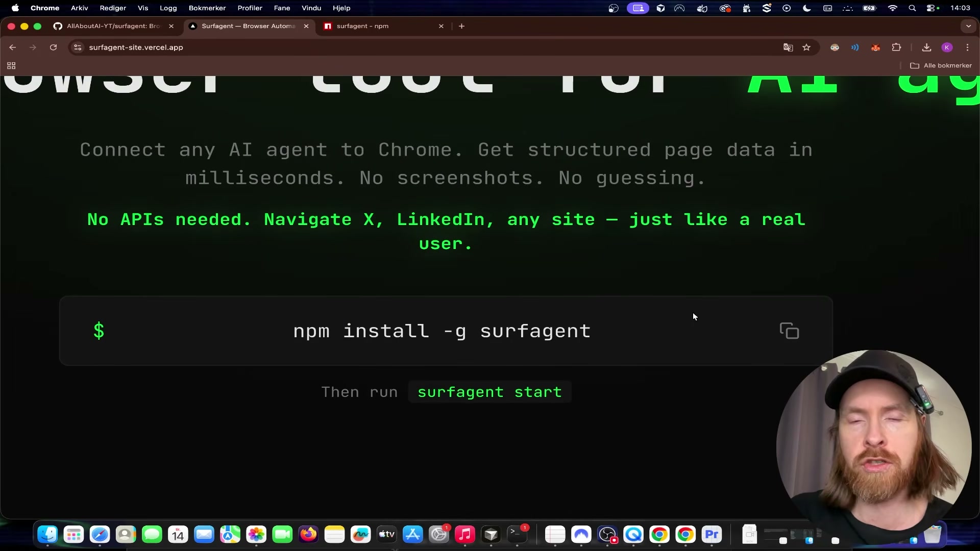The height and width of the screenshot is (551, 980).
Task: Open the tab search dropdown arrow
Action: pos(968,26)
